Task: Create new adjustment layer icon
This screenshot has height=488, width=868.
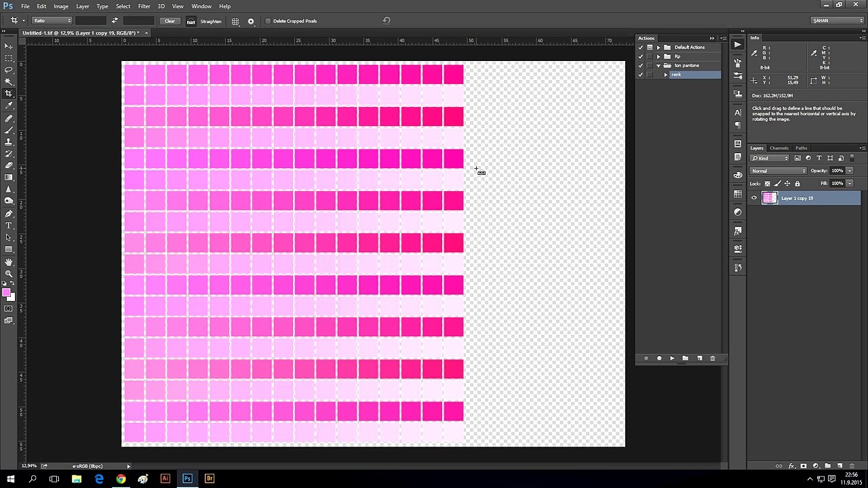Action: 816,466
